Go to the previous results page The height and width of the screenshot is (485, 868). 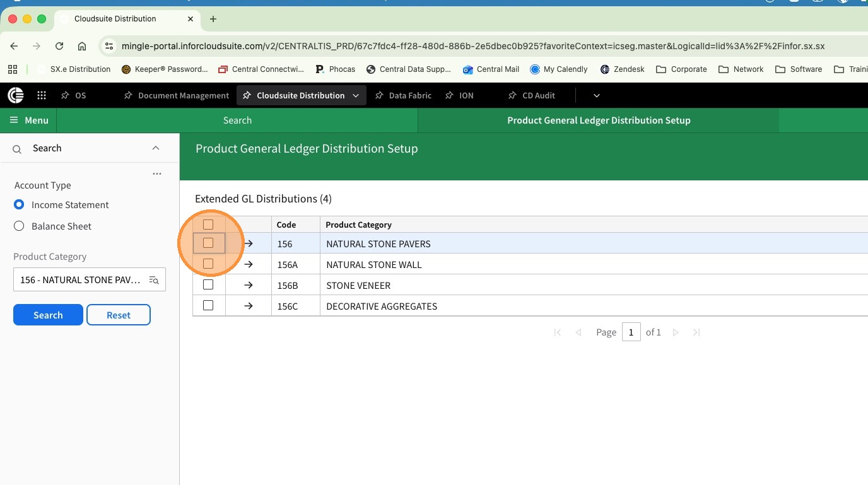click(578, 332)
